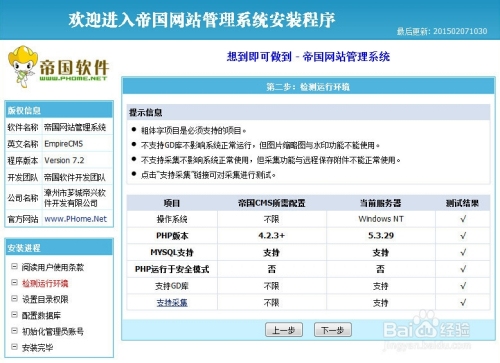This screenshot has height=363, width=500.
Task: Click checkmark result in MYSQL支持 row
Action: [463, 252]
